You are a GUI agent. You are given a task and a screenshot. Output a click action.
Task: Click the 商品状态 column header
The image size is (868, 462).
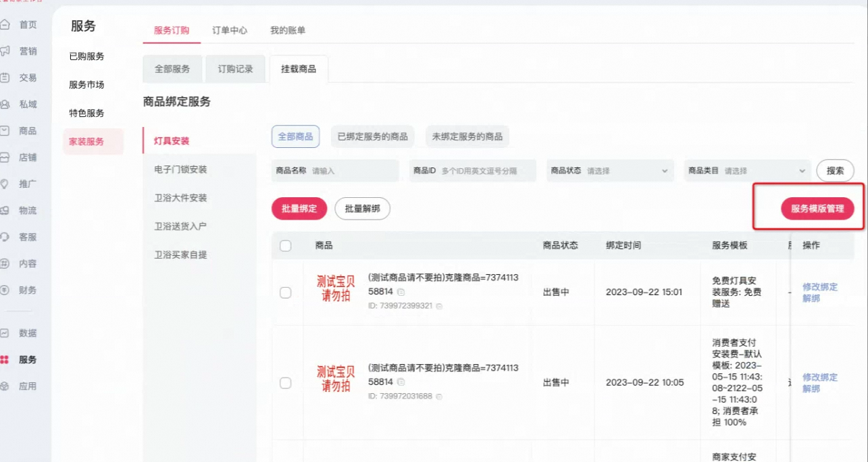[x=560, y=245]
